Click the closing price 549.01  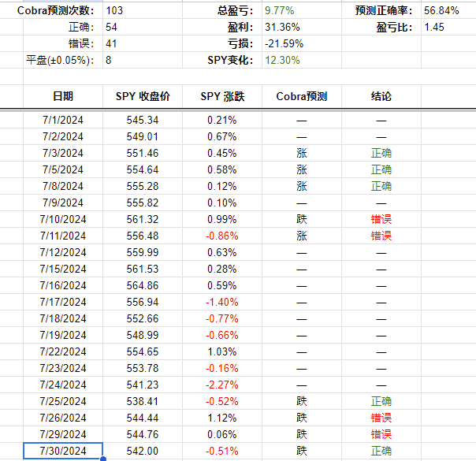[143, 136]
